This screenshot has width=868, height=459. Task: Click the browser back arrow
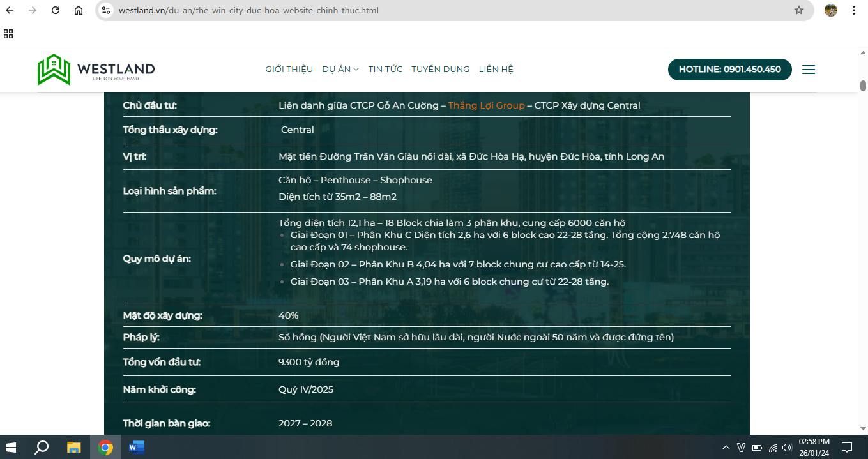click(10, 10)
